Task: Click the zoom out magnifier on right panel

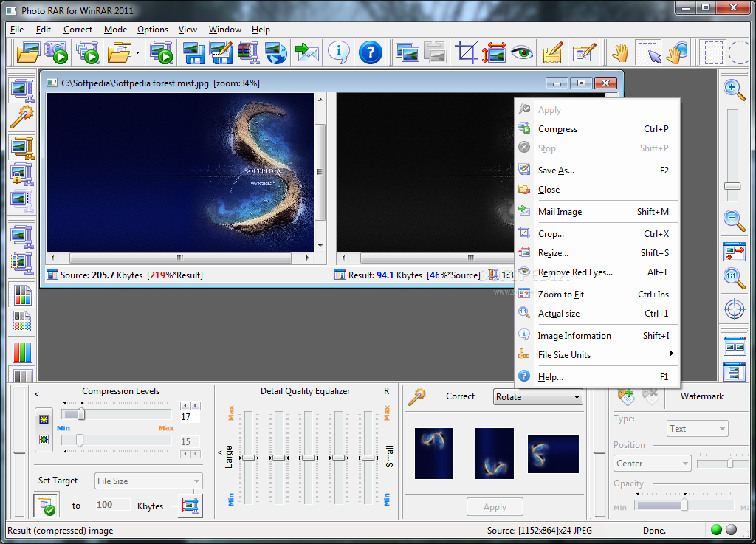Action: [734, 220]
